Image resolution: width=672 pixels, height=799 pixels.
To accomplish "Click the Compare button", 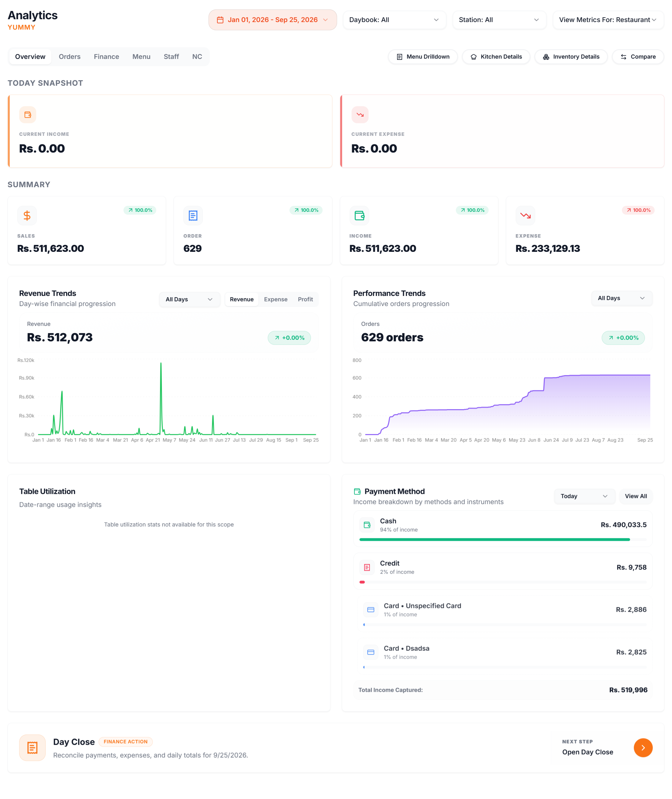I will coord(638,57).
